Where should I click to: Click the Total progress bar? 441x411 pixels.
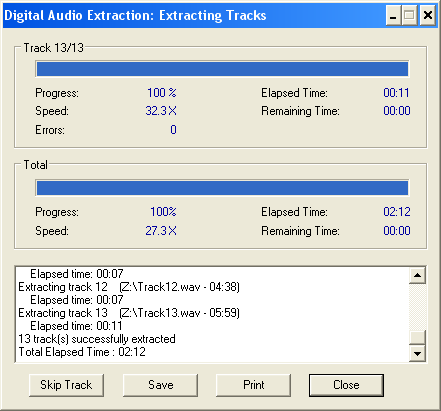(222, 188)
